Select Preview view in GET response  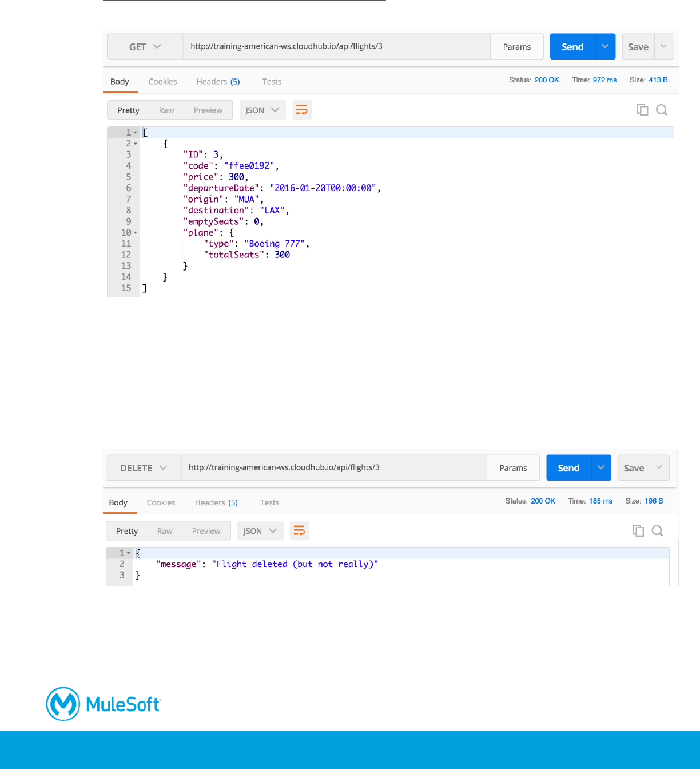[x=208, y=110]
